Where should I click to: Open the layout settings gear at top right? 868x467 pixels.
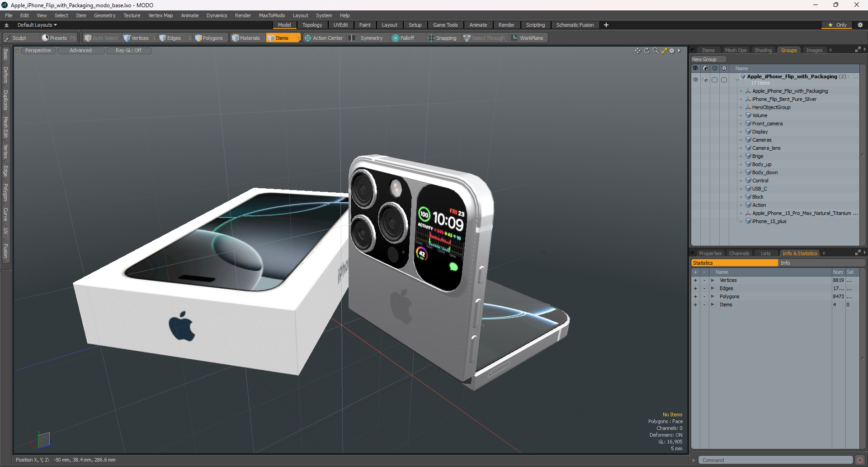(x=860, y=25)
